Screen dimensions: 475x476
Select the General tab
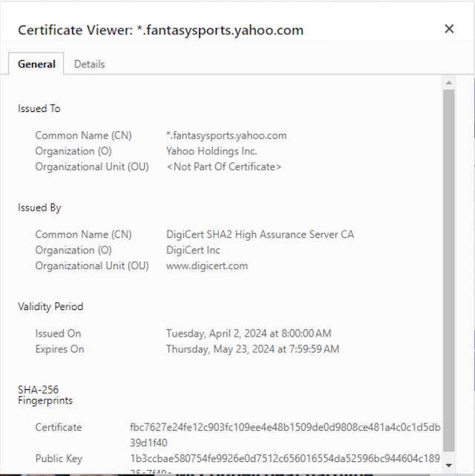click(36, 64)
